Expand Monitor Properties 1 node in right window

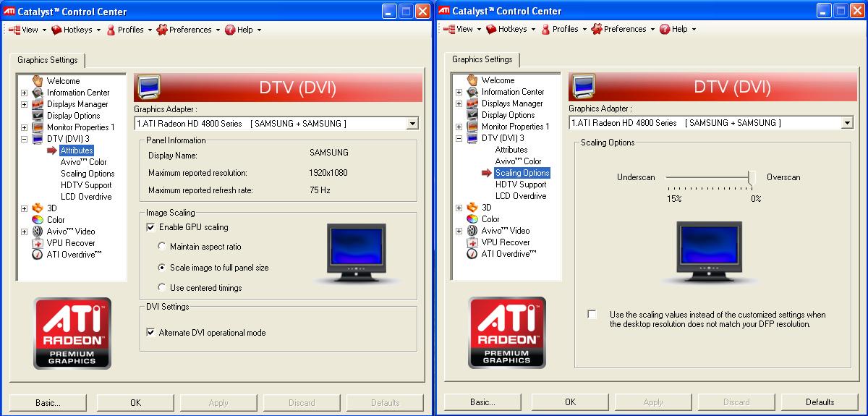point(459,127)
